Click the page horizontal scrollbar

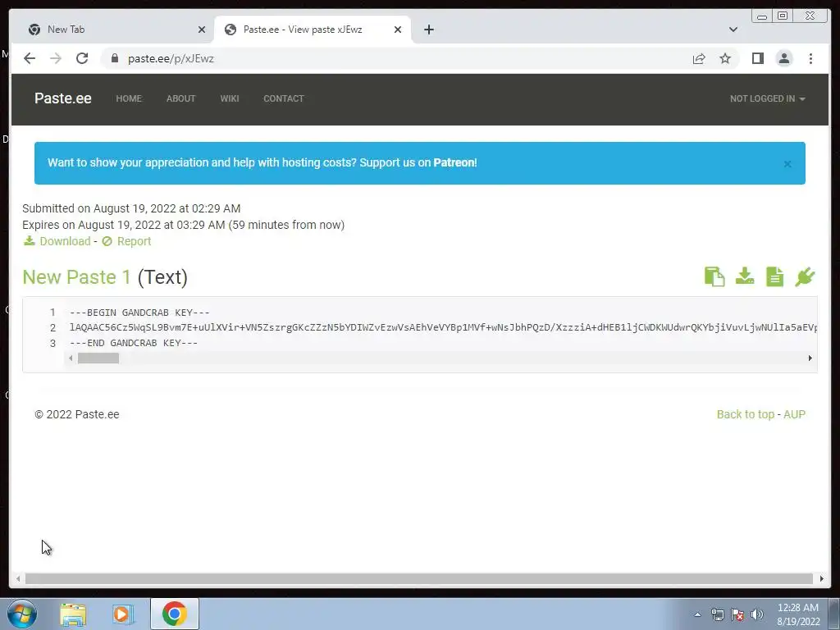pos(419,578)
